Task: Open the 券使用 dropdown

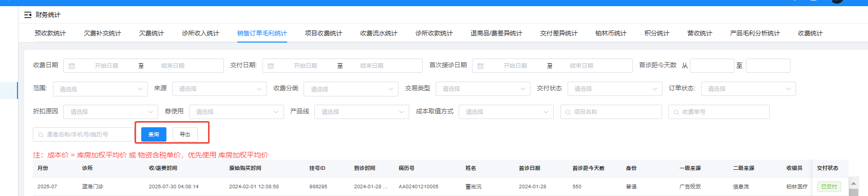Action: (236, 112)
